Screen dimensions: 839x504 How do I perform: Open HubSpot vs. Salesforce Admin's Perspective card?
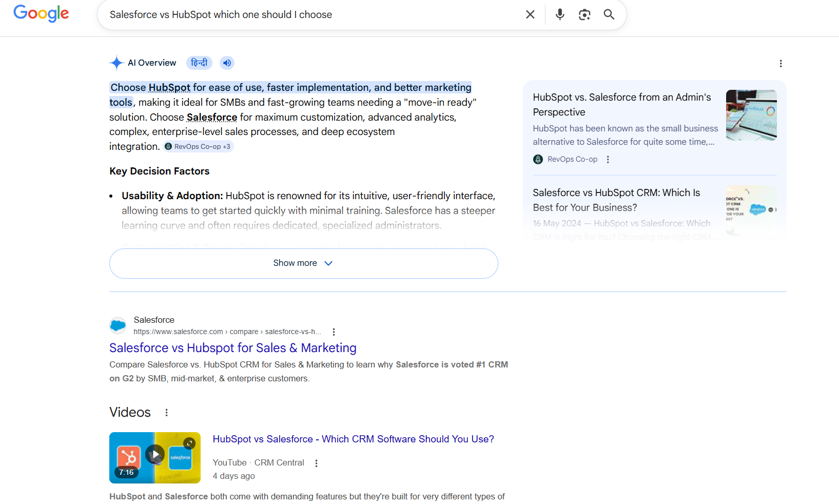(x=622, y=105)
